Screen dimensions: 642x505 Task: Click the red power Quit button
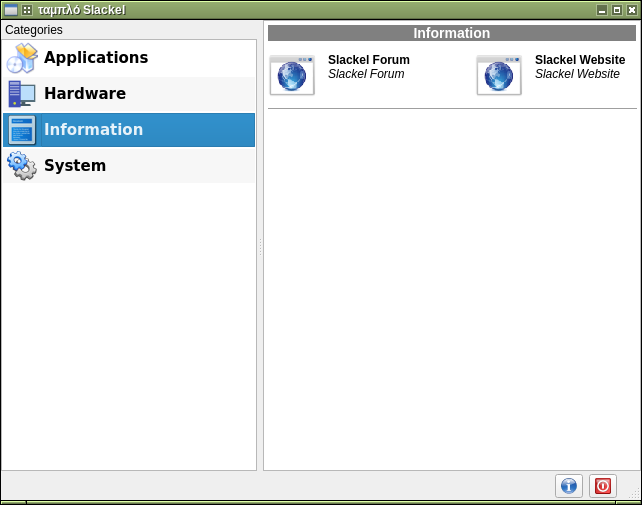pos(603,486)
